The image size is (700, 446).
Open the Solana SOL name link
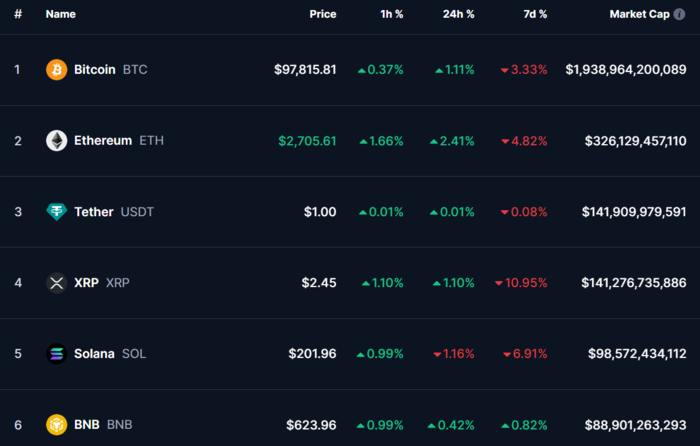click(x=110, y=354)
